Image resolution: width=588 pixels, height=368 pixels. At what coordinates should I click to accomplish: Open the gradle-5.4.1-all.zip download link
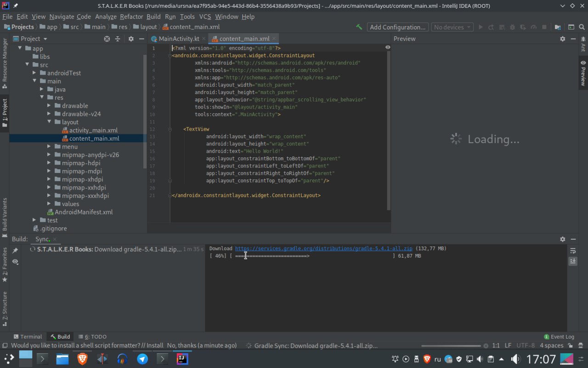click(x=323, y=248)
